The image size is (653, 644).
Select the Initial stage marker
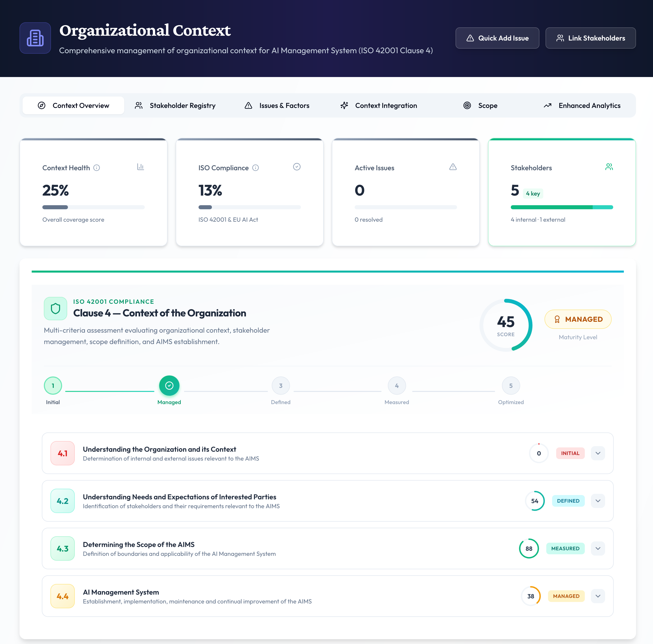(x=53, y=386)
